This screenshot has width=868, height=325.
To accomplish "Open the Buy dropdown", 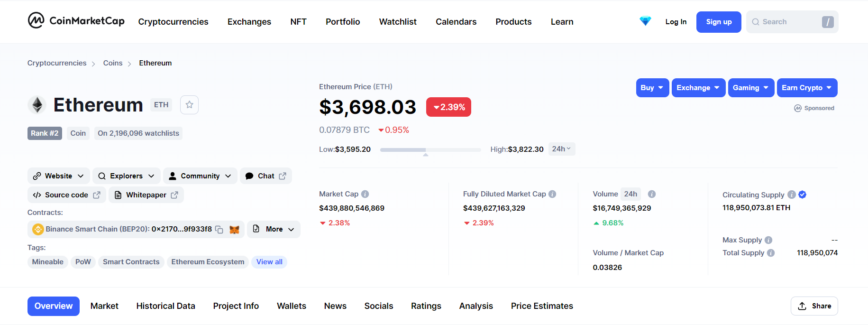I will (652, 88).
